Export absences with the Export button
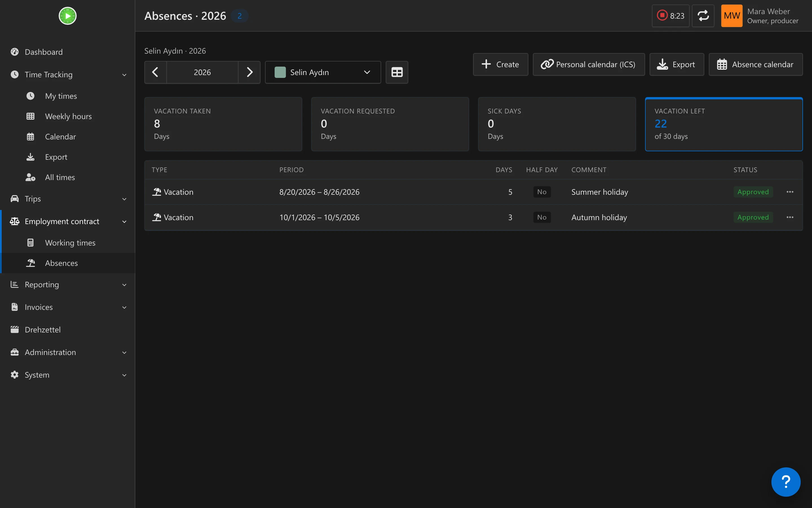This screenshot has height=508, width=812. pyautogui.click(x=676, y=64)
